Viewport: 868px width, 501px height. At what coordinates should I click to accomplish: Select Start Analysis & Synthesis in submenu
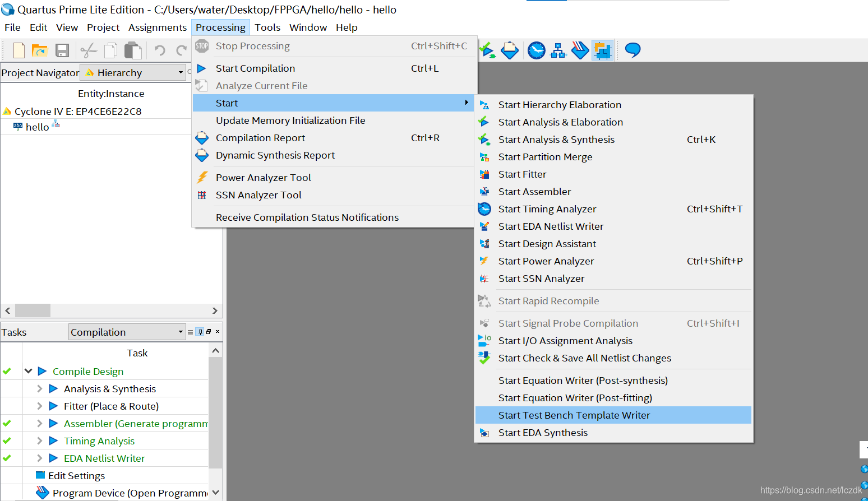(x=613, y=140)
